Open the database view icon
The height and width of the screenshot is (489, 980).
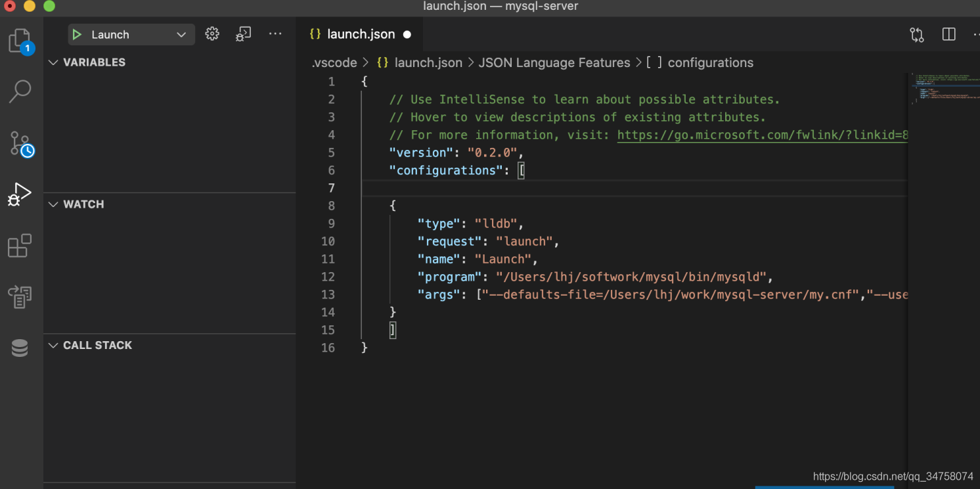pyautogui.click(x=20, y=348)
